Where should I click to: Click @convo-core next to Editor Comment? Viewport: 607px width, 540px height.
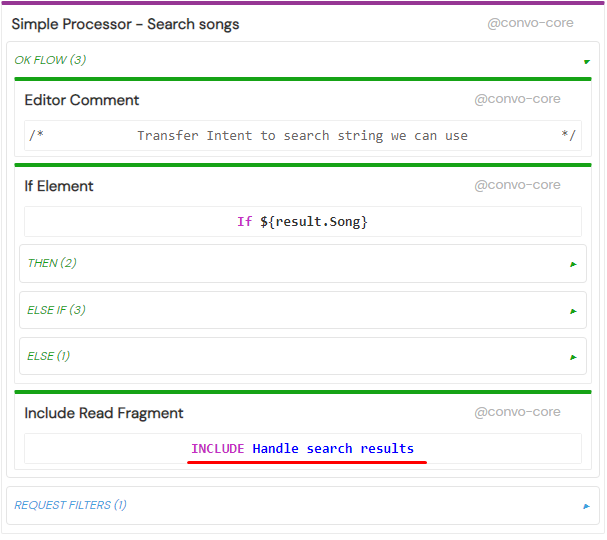[518, 99]
